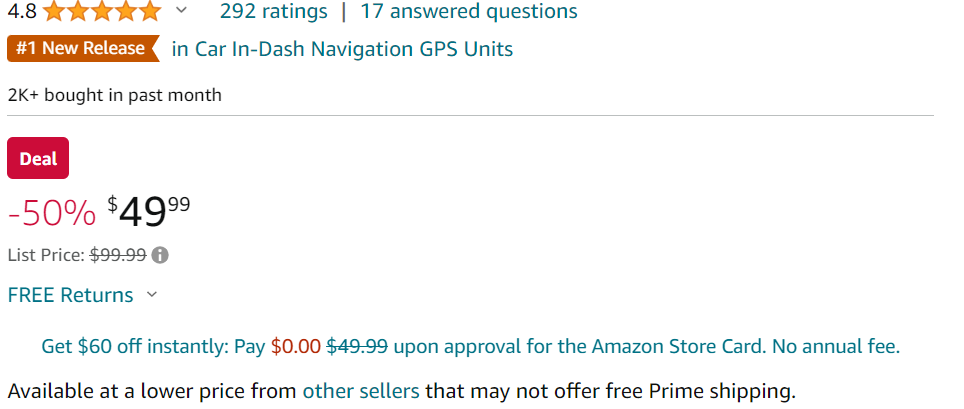Click the fifth orange rating star
The width and height of the screenshot is (964, 409).
pos(148,11)
